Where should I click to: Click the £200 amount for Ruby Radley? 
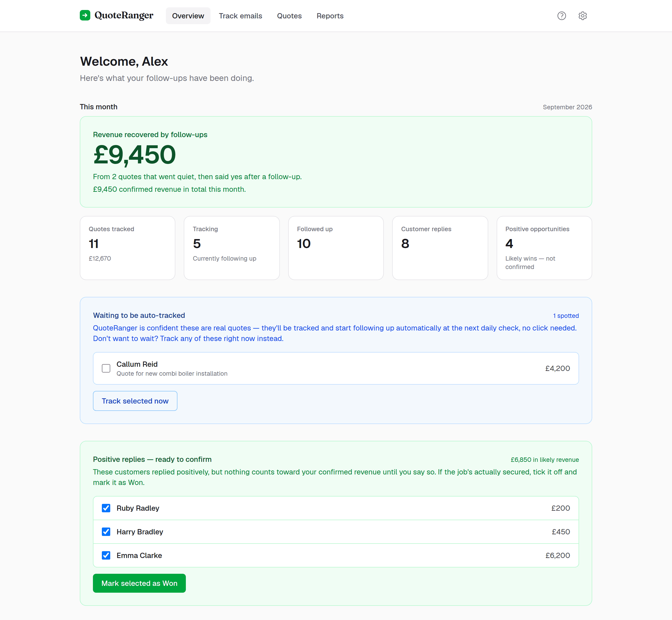pyautogui.click(x=561, y=508)
